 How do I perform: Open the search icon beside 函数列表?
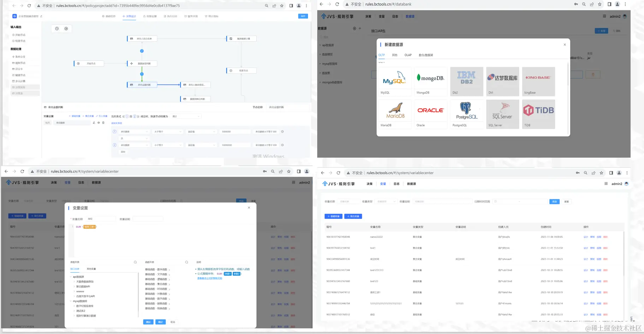[x=187, y=262]
